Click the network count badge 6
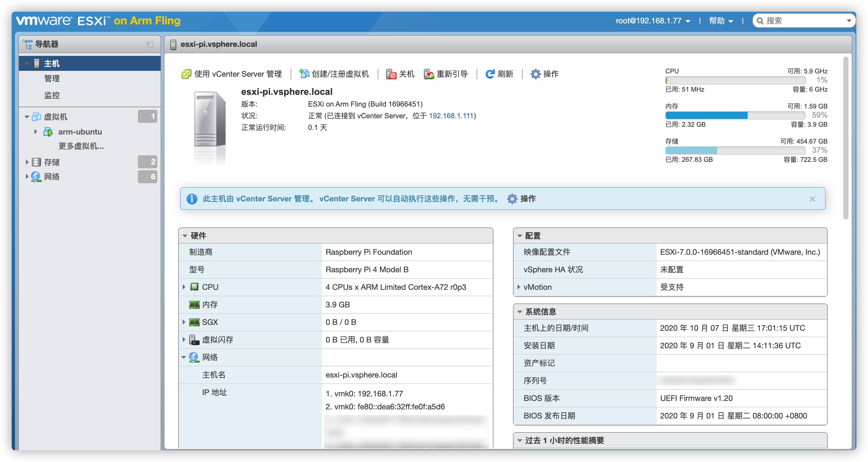 click(148, 176)
